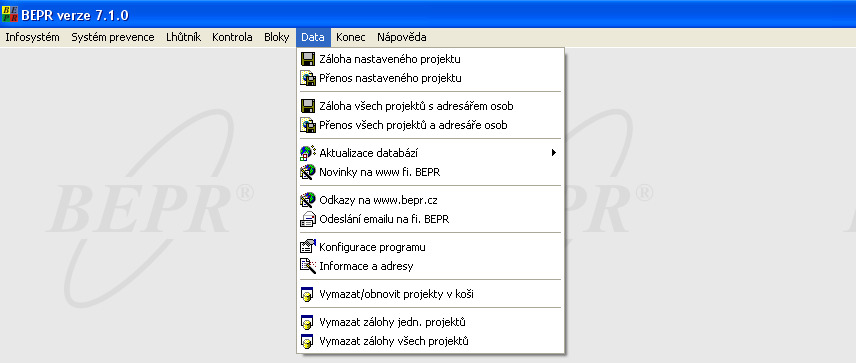This screenshot has width=856, height=363.
Task: Open Novinky na www fi. BEPR
Action: click(x=430, y=172)
